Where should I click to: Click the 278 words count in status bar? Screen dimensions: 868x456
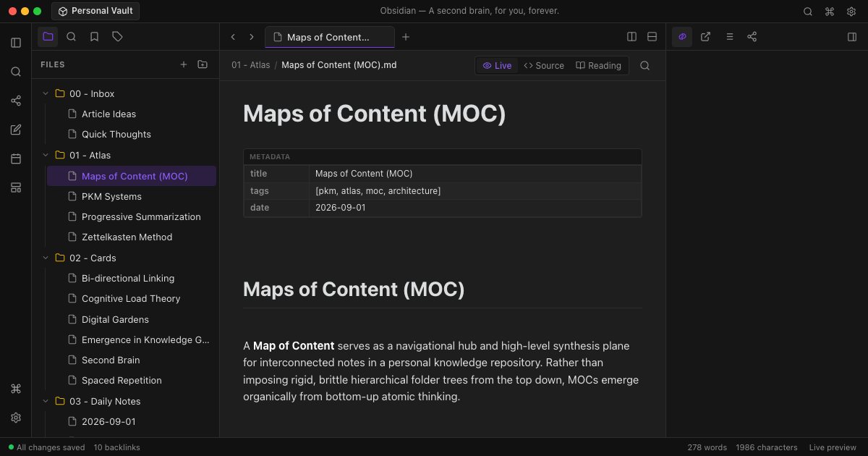[x=707, y=447]
